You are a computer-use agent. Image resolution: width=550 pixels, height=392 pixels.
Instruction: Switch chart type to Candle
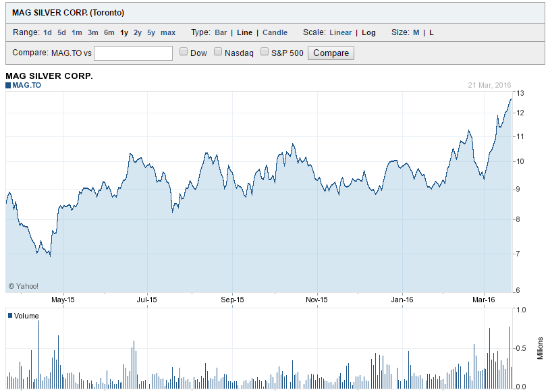[275, 32]
